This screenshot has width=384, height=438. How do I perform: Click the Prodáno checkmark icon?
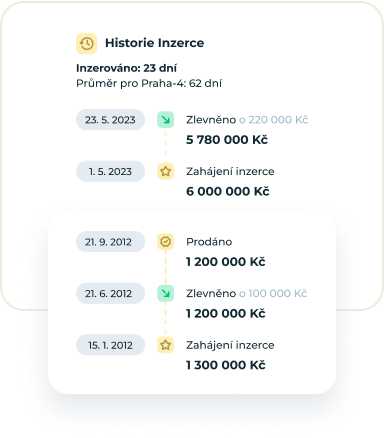pyautogui.click(x=165, y=242)
